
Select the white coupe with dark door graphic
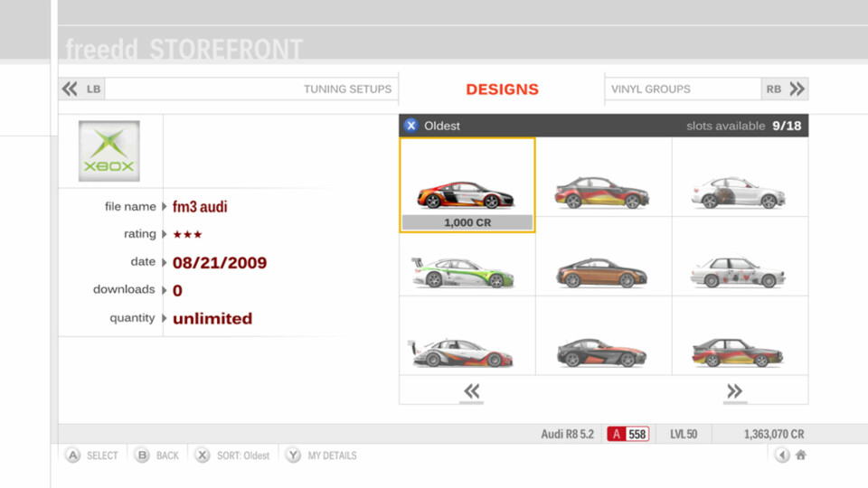pos(738,192)
